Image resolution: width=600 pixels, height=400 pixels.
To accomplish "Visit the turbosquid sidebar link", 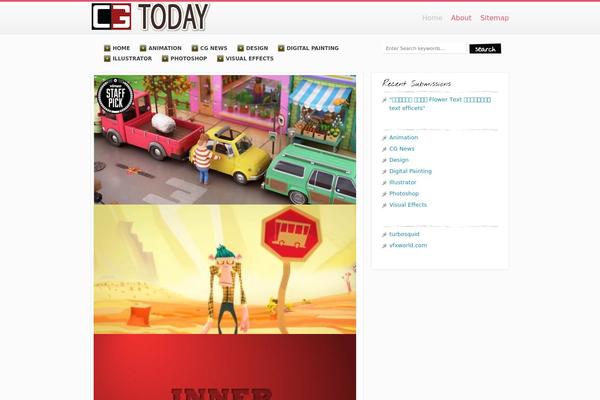I will (x=404, y=234).
